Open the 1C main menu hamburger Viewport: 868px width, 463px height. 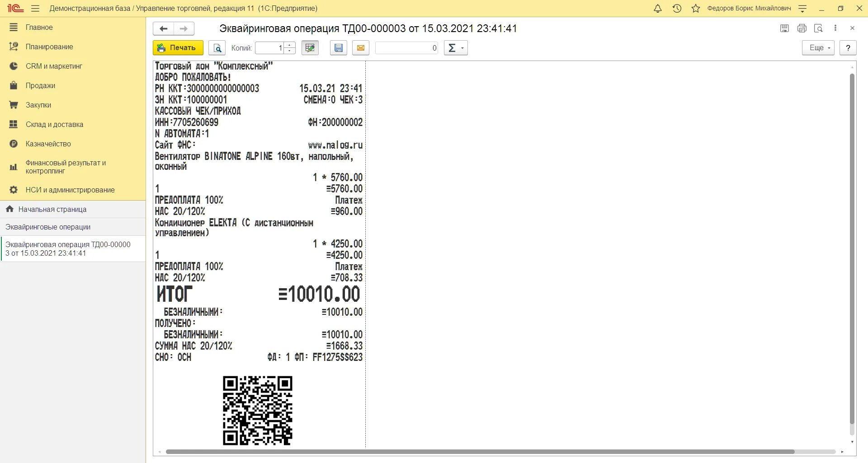35,9
